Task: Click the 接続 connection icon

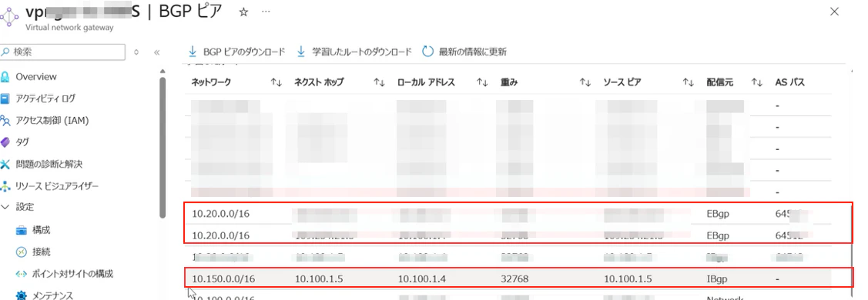Action: [x=21, y=252]
